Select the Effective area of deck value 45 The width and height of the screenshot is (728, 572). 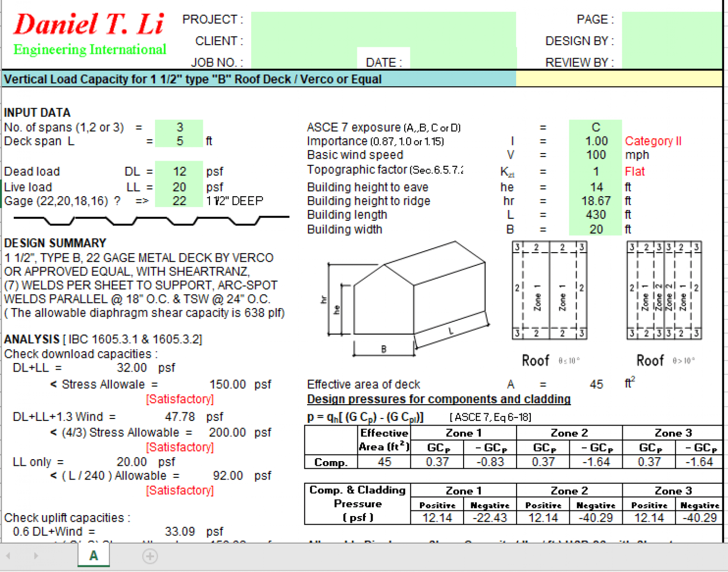coord(596,384)
